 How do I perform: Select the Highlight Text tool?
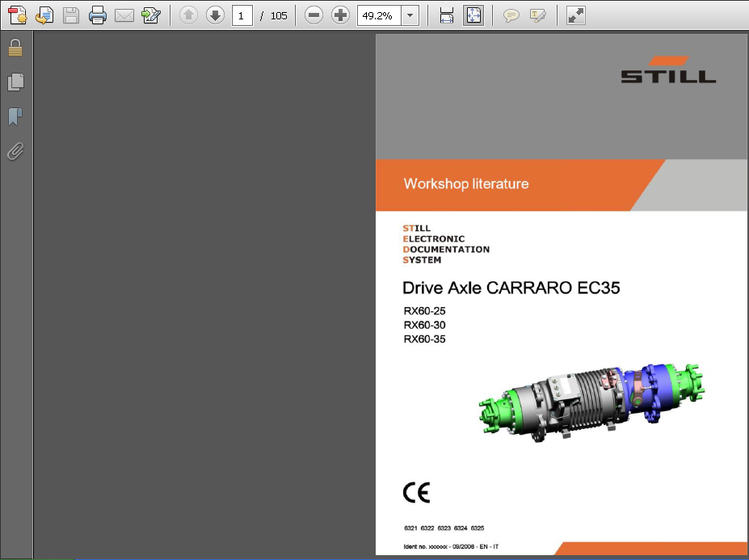click(x=538, y=16)
